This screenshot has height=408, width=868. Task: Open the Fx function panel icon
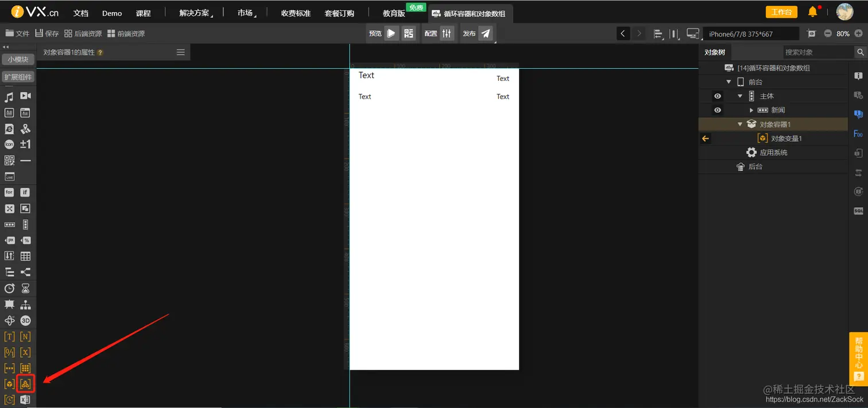[x=858, y=134]
